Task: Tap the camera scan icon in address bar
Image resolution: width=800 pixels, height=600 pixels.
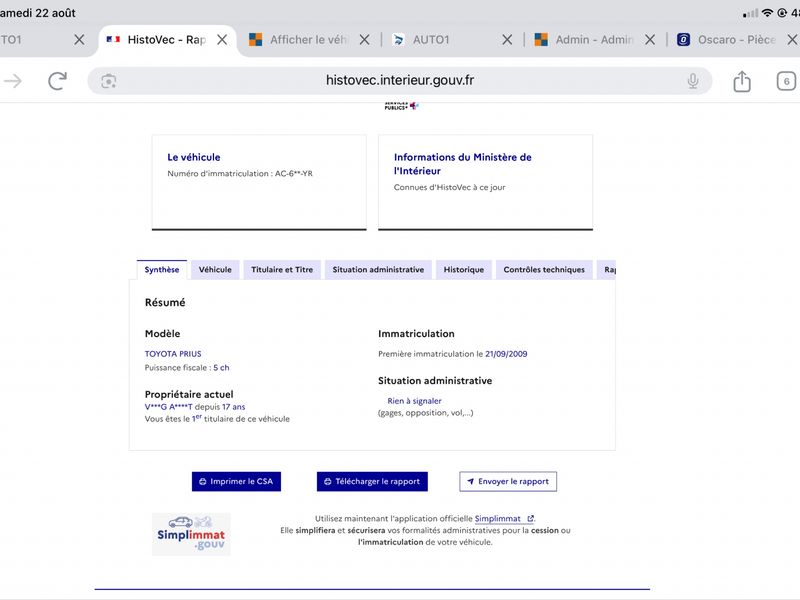Action: pos(109,81)
